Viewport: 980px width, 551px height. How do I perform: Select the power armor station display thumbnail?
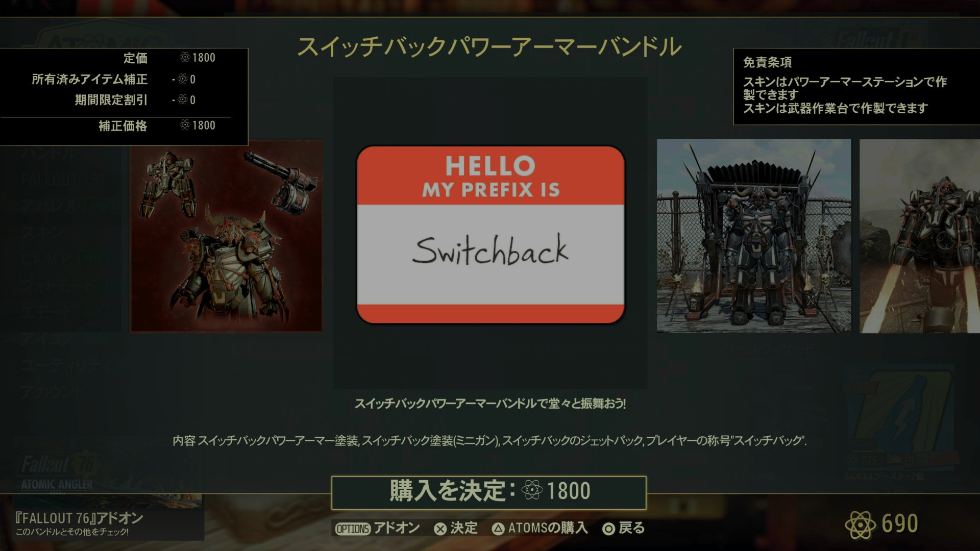(x=754, y=236)
